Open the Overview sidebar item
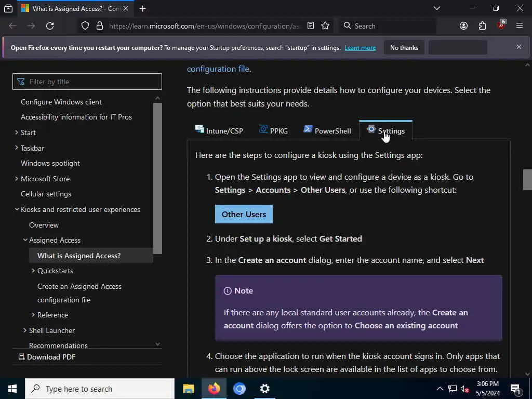The height and width of the screenshot is (399, 532). pyautogui.click(x=44, y=225)
